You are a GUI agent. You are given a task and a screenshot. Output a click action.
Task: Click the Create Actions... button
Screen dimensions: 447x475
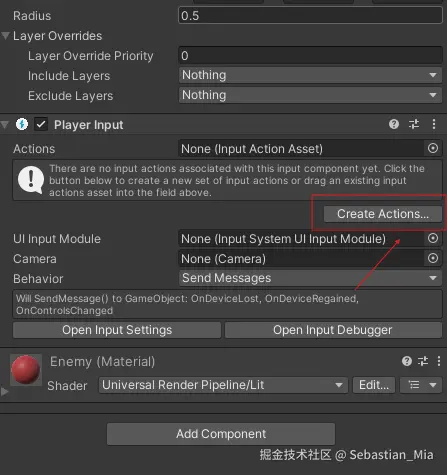[383, 214]
